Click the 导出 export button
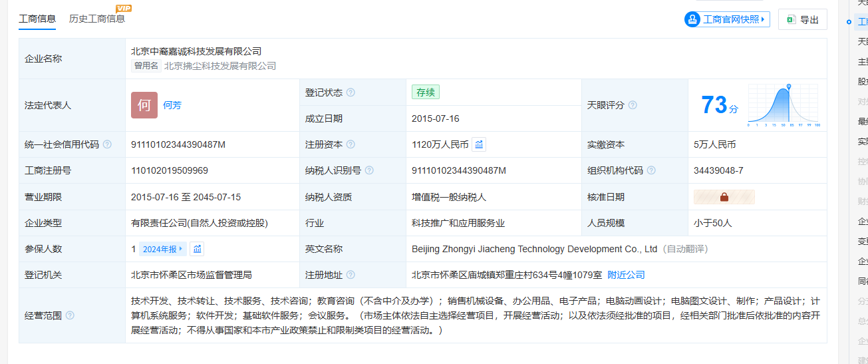The image size is (868, 364). 802,19
